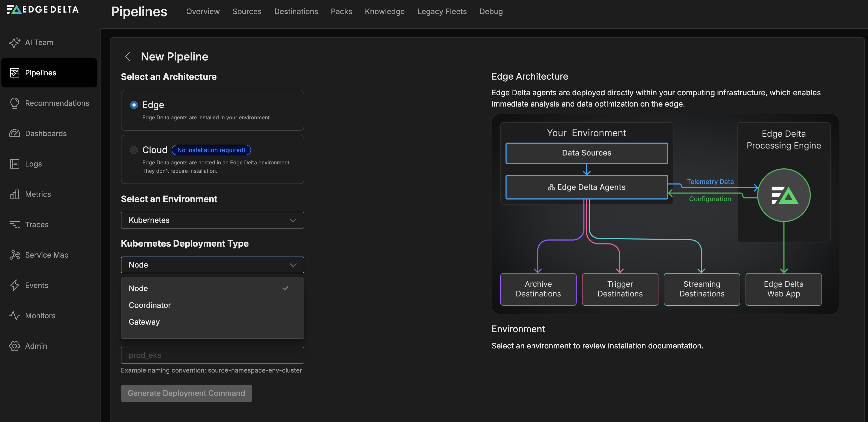
Task: Click the Metrics bar chart icon
Action: click(14, 194)
